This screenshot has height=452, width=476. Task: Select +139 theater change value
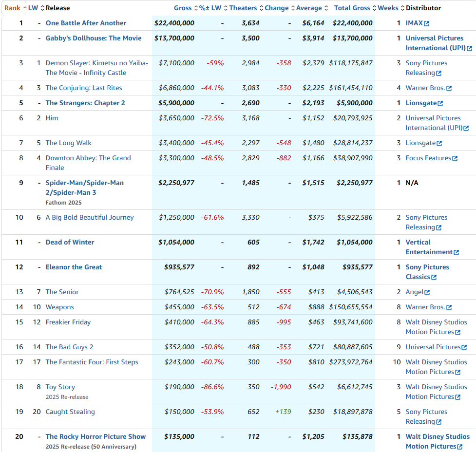coord(283,412)
